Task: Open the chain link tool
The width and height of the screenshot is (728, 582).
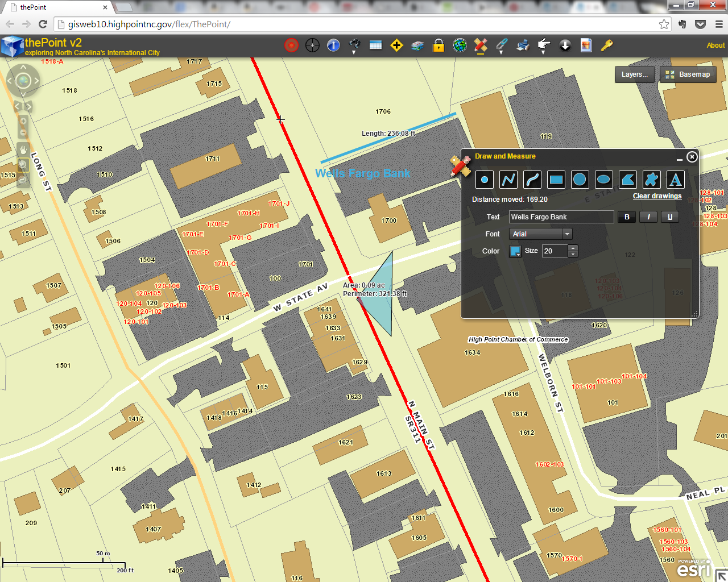Action: [x=502, y=45]
